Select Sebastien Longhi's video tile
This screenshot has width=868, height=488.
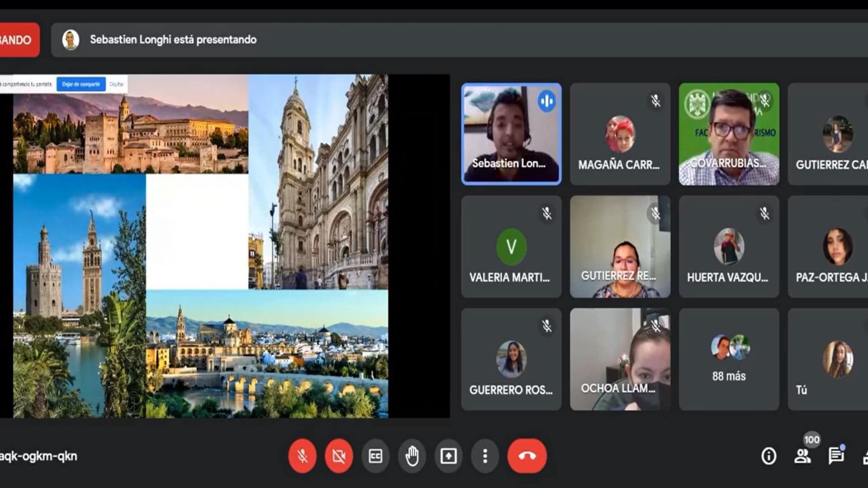point(511,134)
